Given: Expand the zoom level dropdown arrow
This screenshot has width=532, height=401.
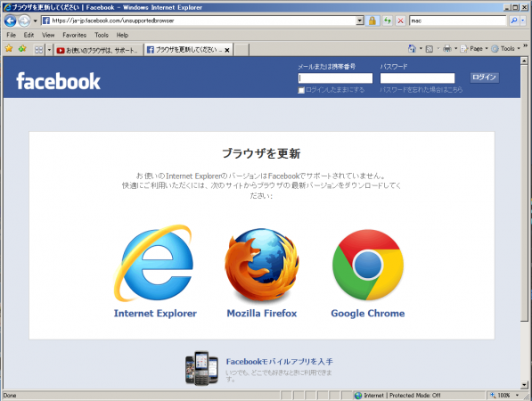Looking at the screenshot, I should coord(517,396).
